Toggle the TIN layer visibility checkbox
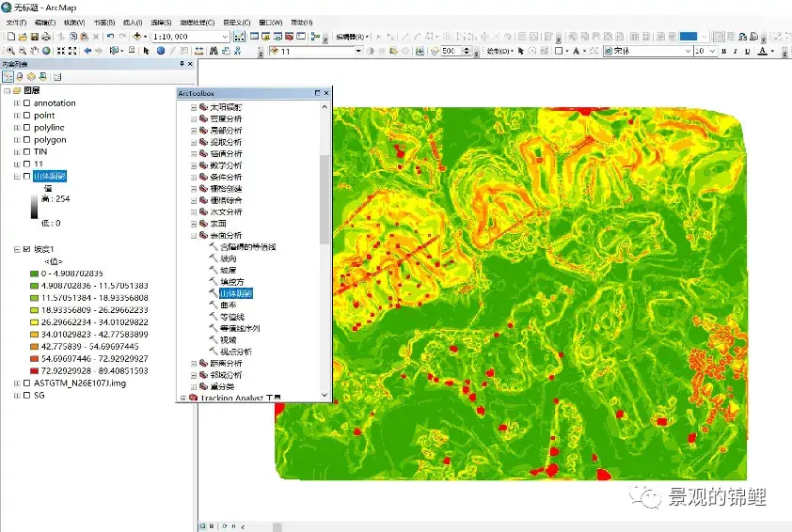The width and height of the screenshot is (792, 532). click(26, 151)
